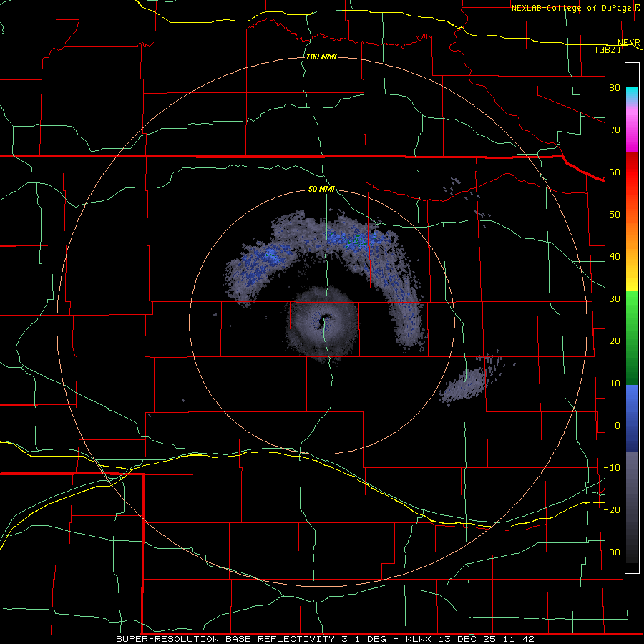Click the 50 value on the dBZ scale
Screen dimensions: 644x644
pyautogui.click(x=615, y=215)
